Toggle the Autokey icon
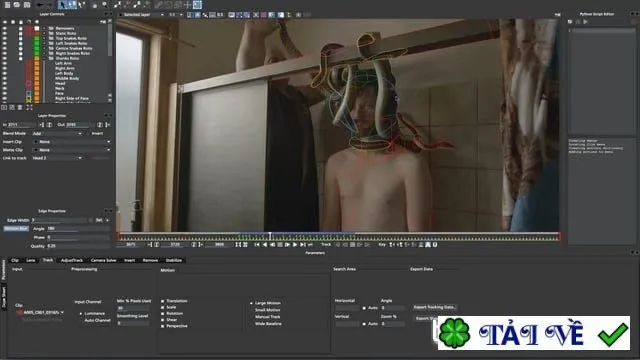 click(428, 244)
